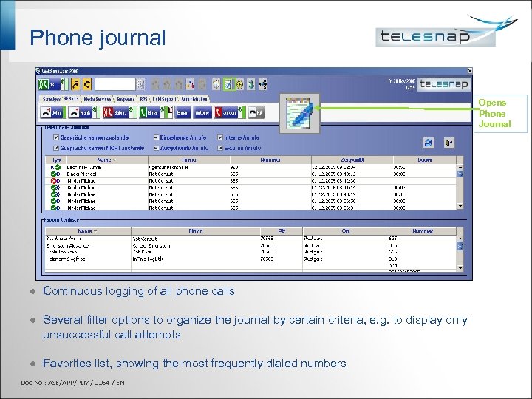Click the clipboard notes icon in the toolbar
This screenshot has width=532, height=399.
pos(216,84)
